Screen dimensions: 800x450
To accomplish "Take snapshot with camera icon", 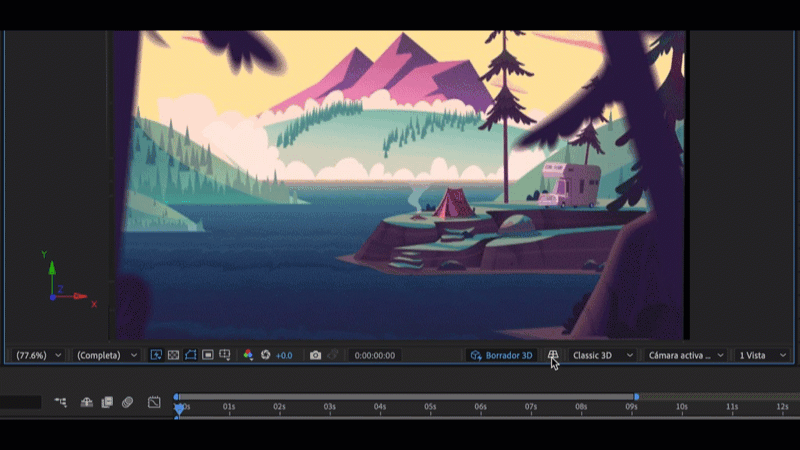I will [315, 355].
